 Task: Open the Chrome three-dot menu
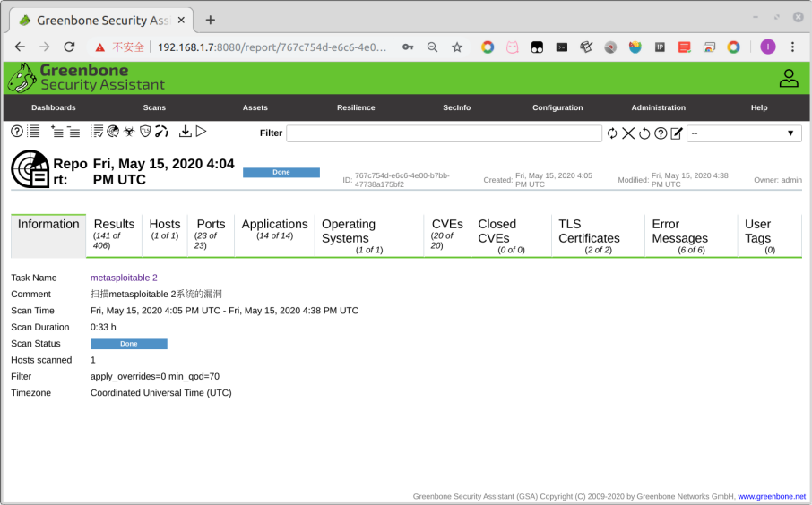792,47
